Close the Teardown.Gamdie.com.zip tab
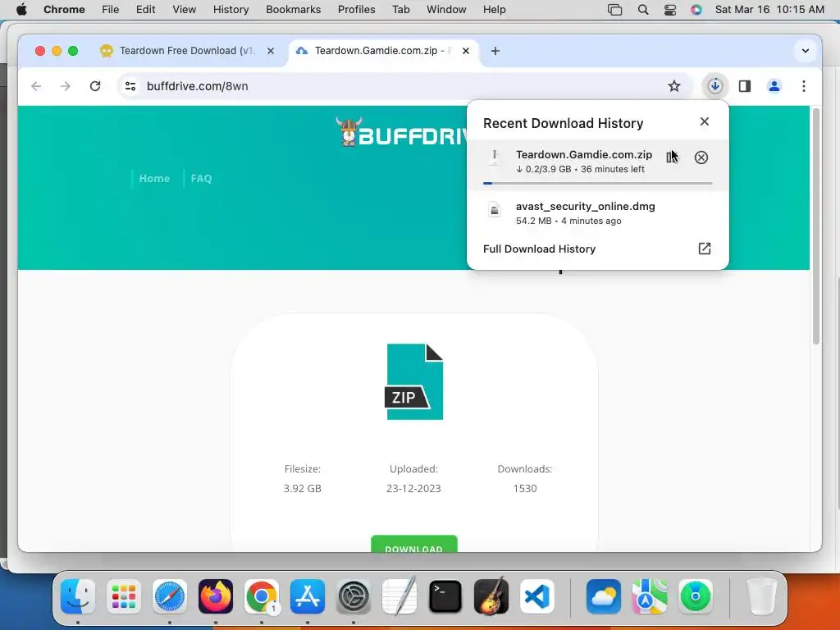Image resolution: width=840 pixels, height=630 pixels. click(x=466, y=51)
